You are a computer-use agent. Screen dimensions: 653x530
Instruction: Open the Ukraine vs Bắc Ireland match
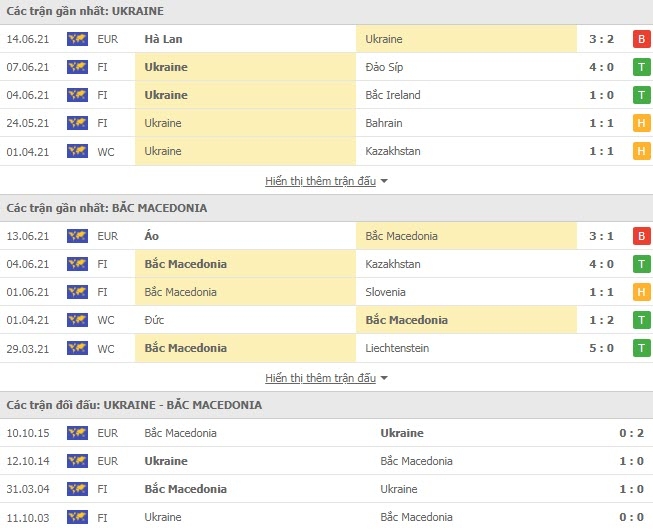coord(326,95)
